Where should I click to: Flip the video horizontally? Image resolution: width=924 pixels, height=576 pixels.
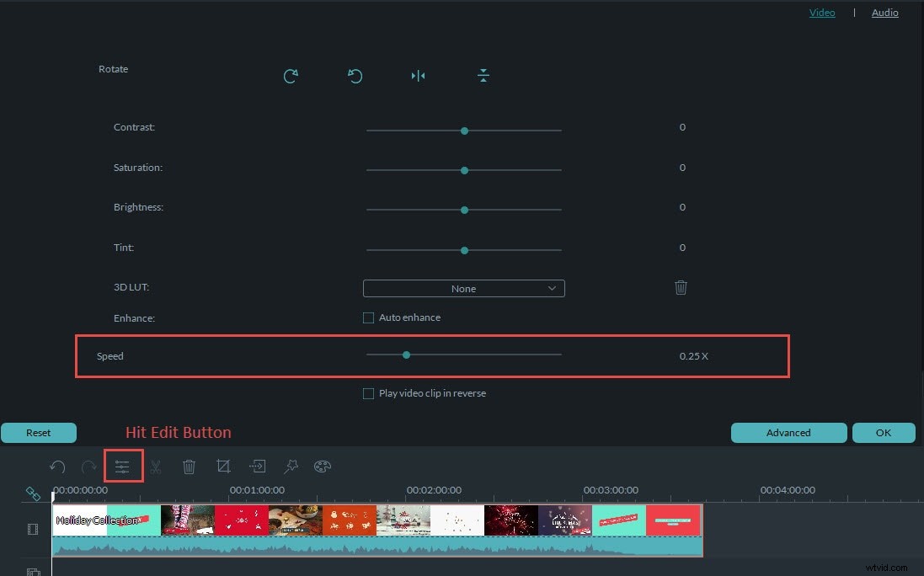[x=418, y=76]
